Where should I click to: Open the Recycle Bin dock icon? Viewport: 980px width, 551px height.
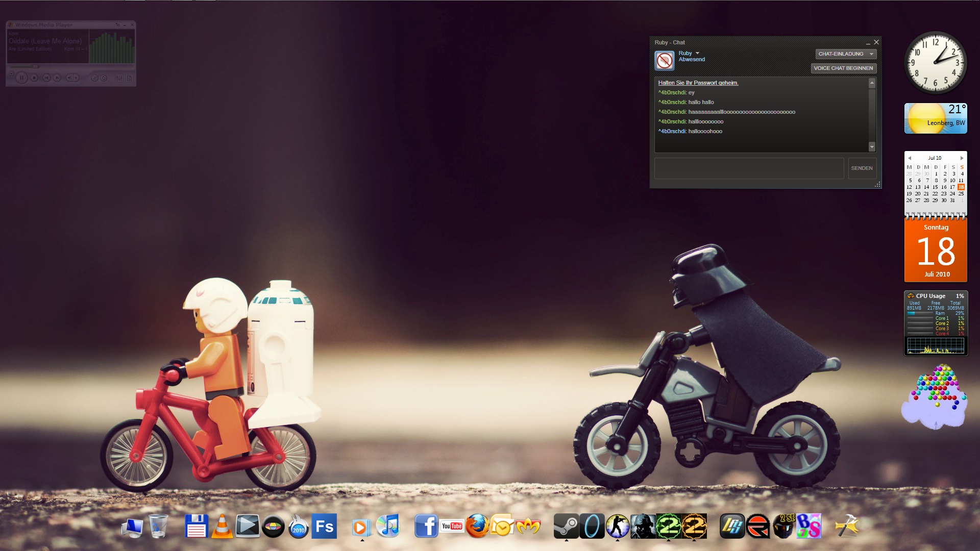click(158, 525)
